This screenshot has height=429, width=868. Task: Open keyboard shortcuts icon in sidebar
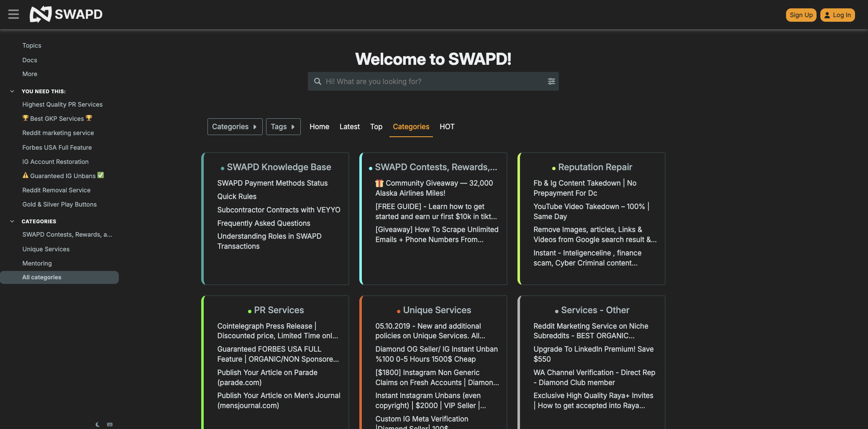pyautogui.click(x=110, y=424)
